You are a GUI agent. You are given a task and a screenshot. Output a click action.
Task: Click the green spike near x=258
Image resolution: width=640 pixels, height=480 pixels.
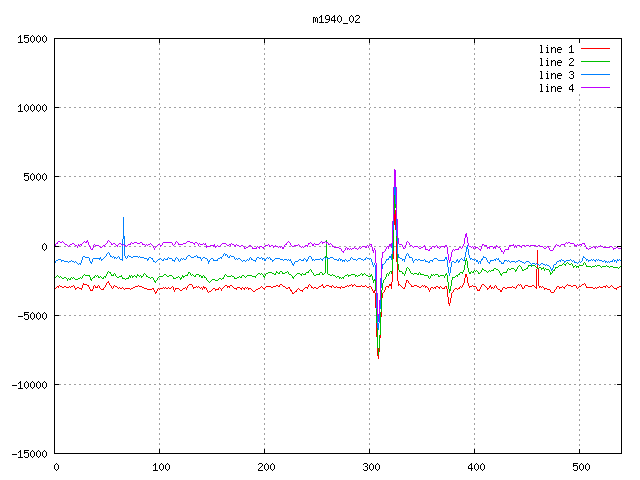326,257
